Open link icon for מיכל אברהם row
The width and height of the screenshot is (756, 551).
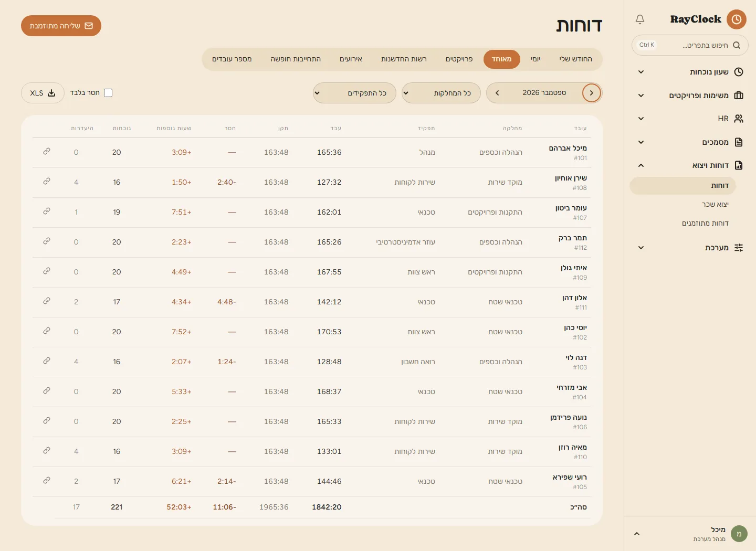(47, 152)
